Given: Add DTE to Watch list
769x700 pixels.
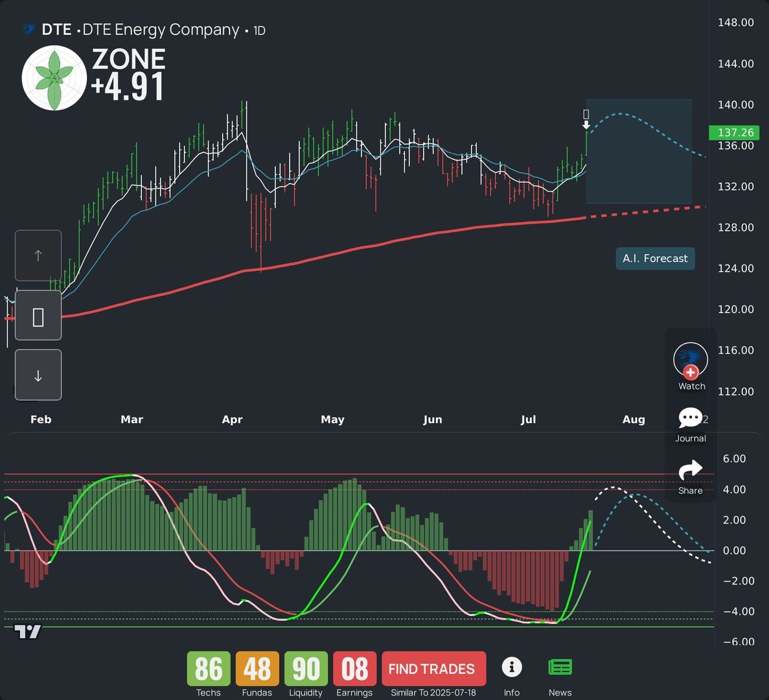Looking at the screenshot, I should pos(691,360).
